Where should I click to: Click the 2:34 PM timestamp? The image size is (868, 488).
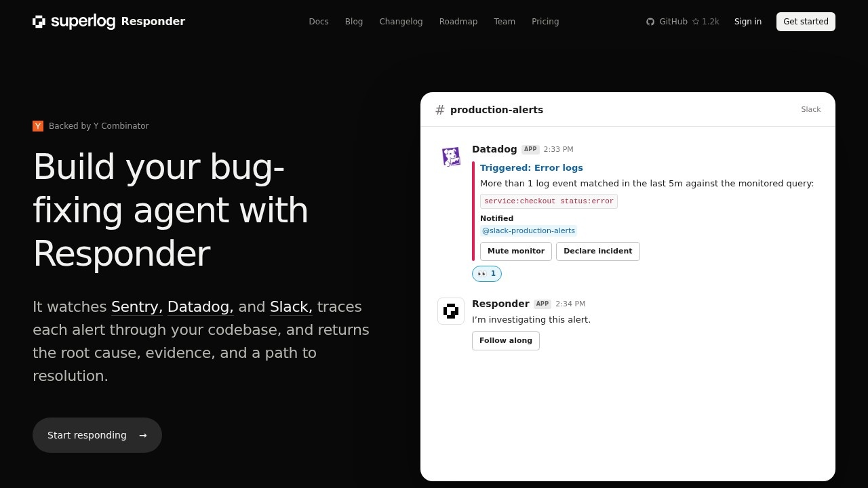tap(570, 304)
